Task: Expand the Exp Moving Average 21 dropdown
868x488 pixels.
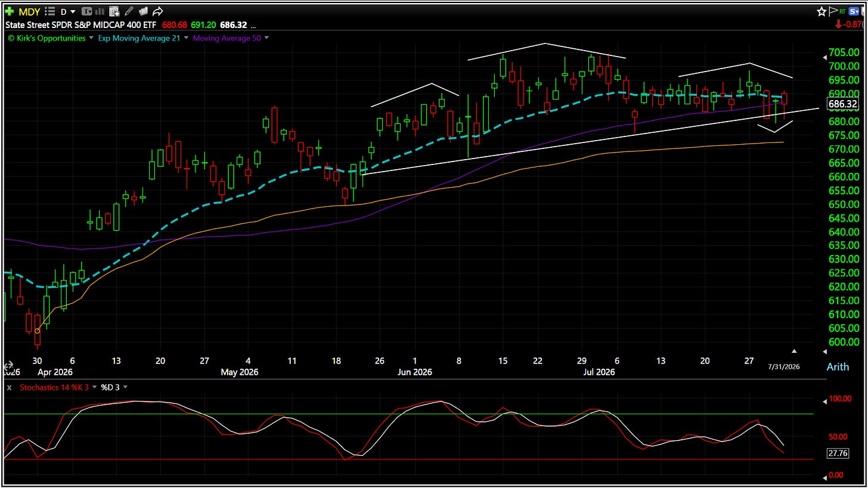Action: 187,38
